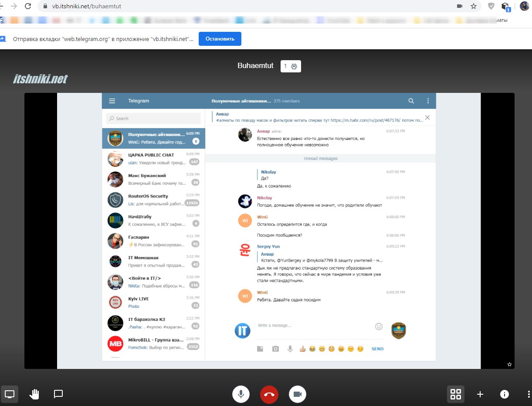532x406 pixels.
Task: Toggle screen sharing monitor icon
Action: (10, 394)
